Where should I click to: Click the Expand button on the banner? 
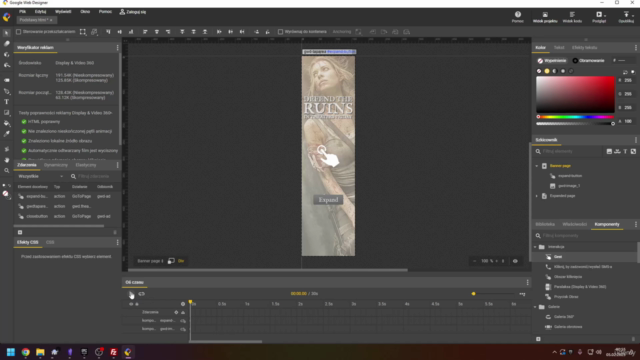328,200
